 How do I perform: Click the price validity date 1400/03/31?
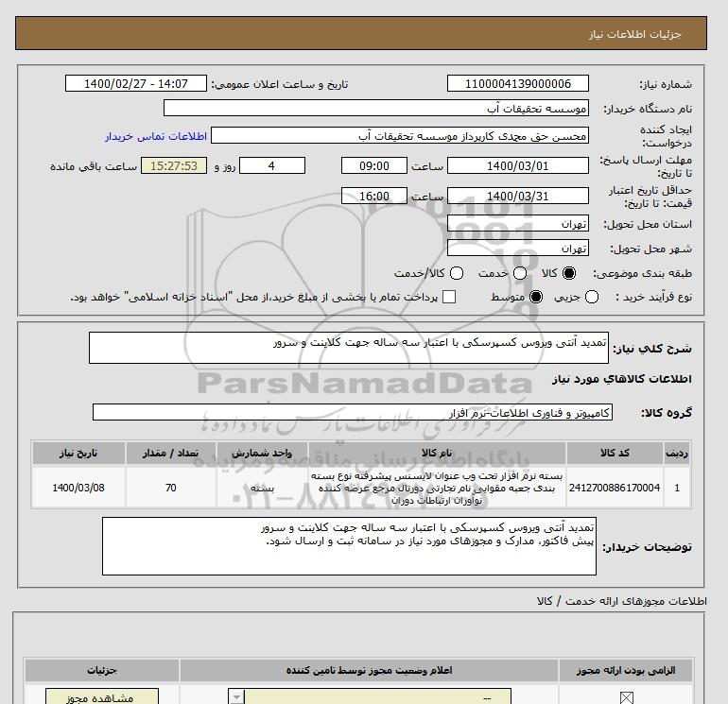pyautogui.click(x=518, y=196)
